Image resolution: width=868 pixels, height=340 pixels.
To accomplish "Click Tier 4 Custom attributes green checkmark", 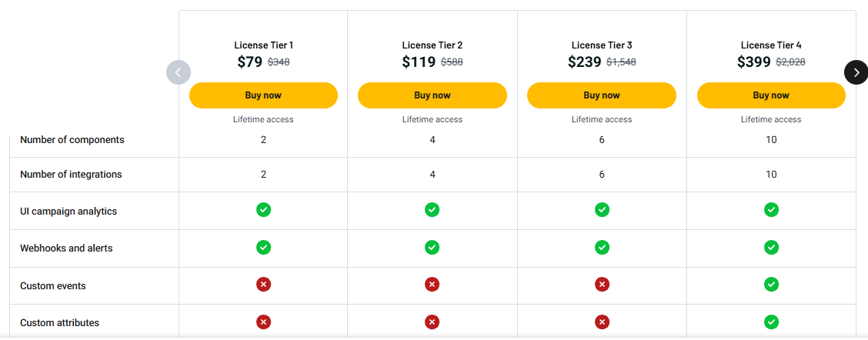I will 771,322.
